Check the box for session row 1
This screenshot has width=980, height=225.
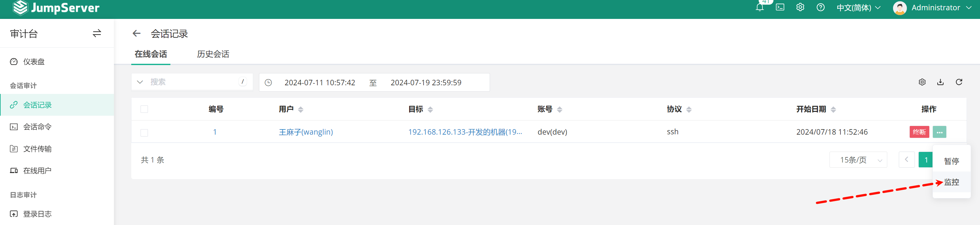pos(144,133)
